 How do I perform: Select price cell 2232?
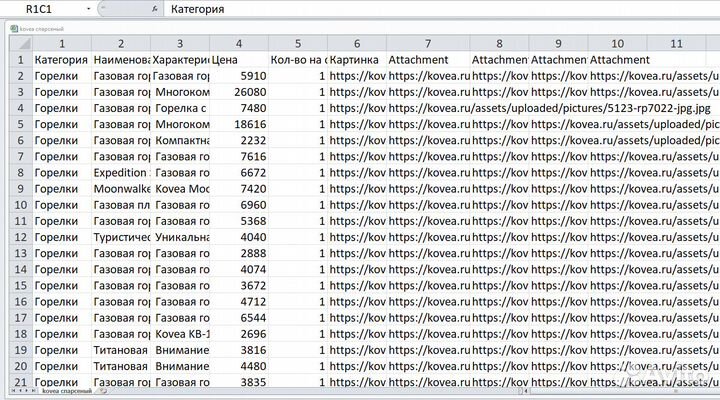pyautogui.click(x=239, y=141)
